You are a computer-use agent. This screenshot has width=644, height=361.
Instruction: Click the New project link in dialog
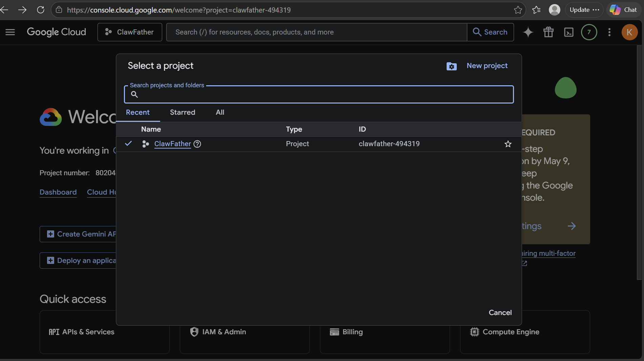click(487, 66)
